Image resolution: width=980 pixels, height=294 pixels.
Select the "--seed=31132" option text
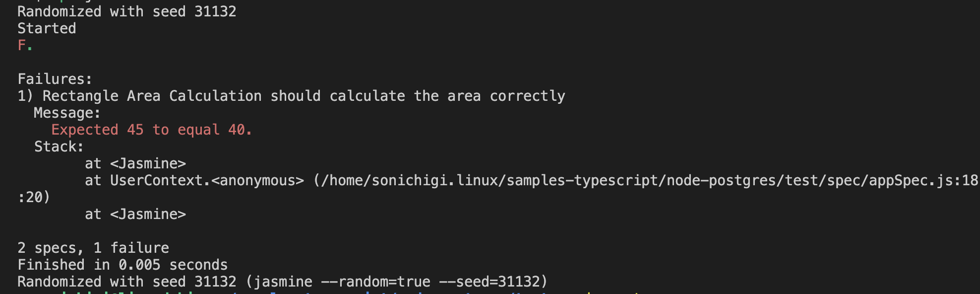coord(489,282)
